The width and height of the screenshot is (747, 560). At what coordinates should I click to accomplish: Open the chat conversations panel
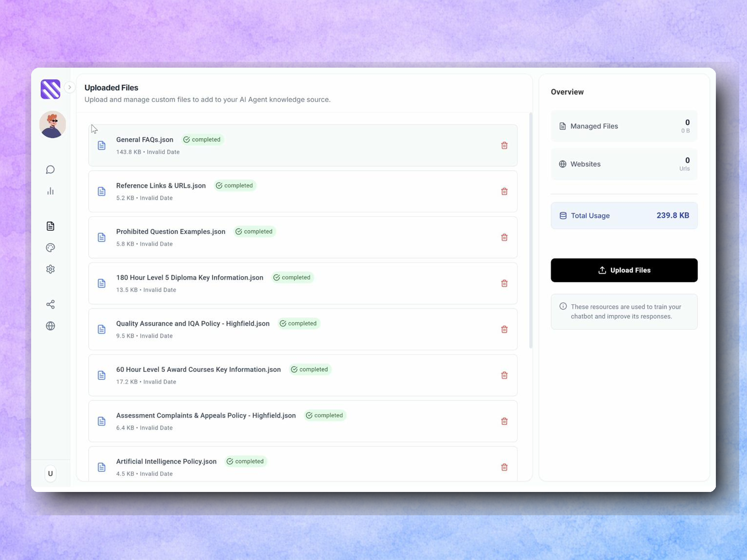[x=50, y=169]
